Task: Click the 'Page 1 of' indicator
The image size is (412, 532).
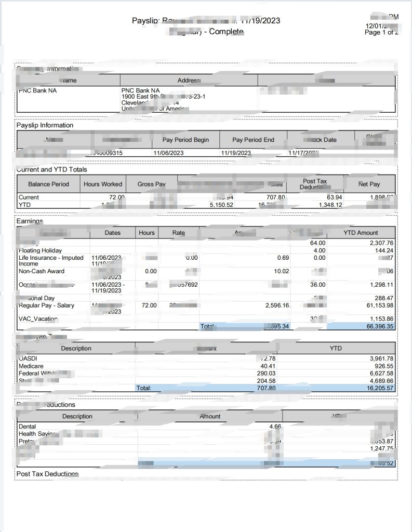Action: [379, 32]
